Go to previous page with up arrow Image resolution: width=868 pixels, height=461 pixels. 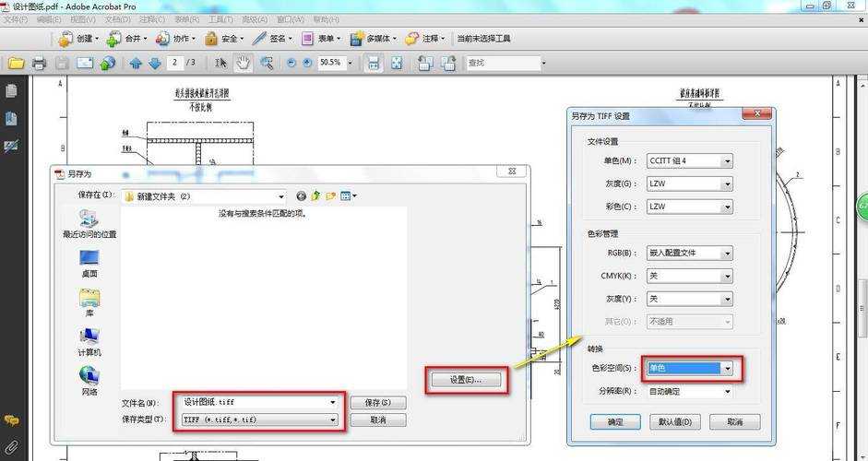coord(136,63)
